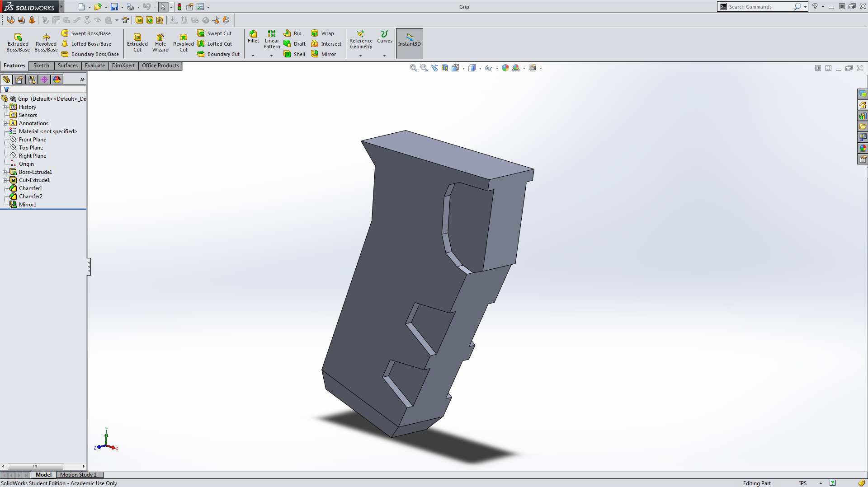Viewport: 868px width, 487px height.
Task: Click the Draft feature icon
Action: coord(288,44)
